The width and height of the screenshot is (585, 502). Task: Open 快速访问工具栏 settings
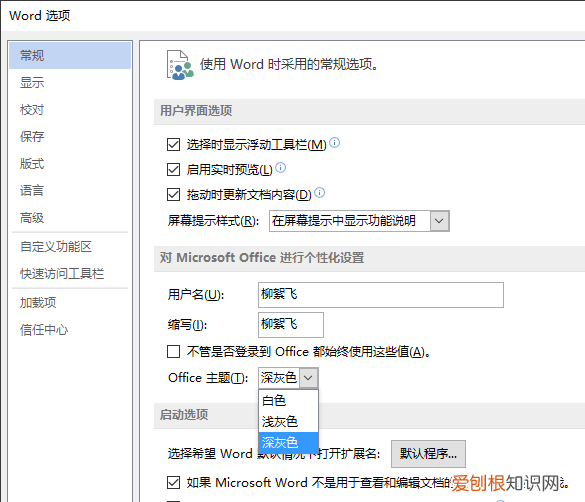(x=62, y=274)
